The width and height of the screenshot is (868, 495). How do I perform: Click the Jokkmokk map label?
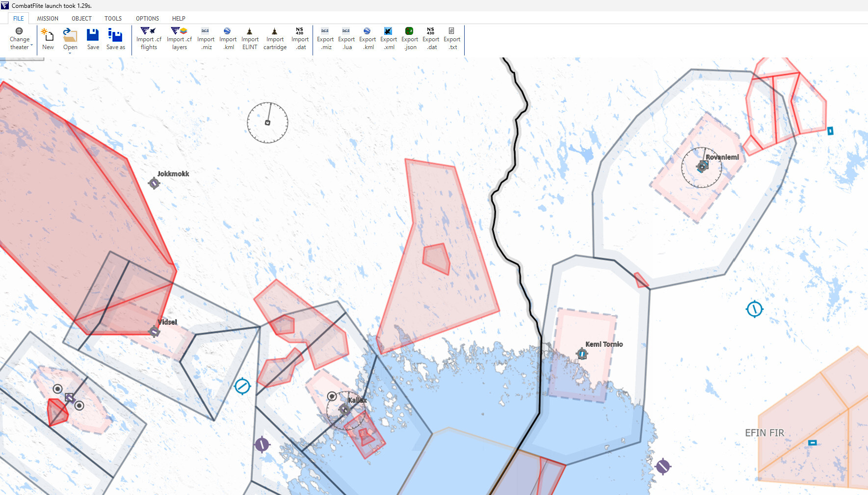173,174
